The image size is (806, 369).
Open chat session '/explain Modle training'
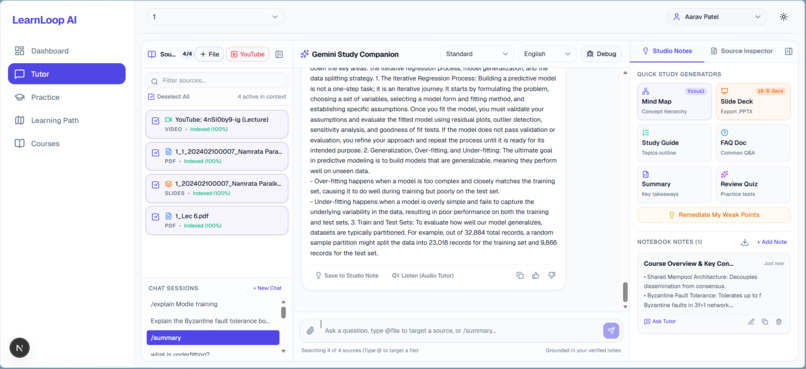click(213, 304)
